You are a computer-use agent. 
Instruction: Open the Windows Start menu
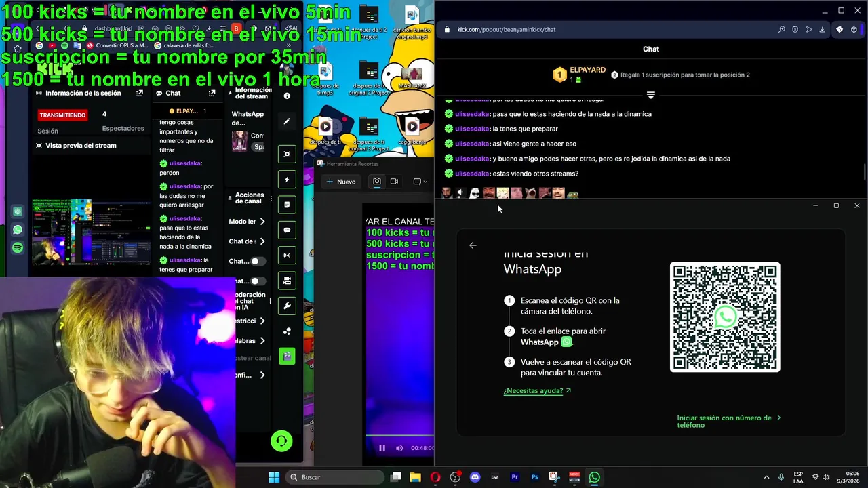pyautogui.click(x=274, y=477)
